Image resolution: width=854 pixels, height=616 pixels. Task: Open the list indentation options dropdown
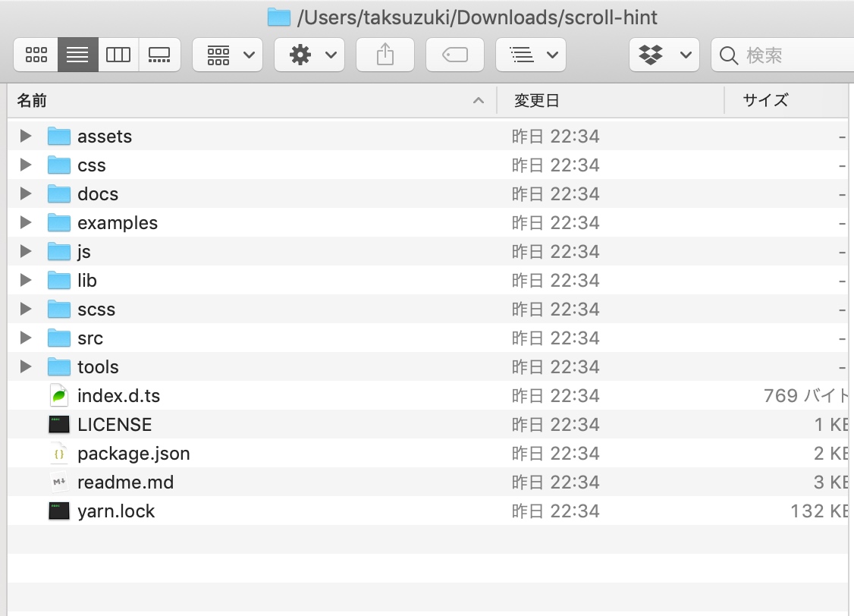531,55
